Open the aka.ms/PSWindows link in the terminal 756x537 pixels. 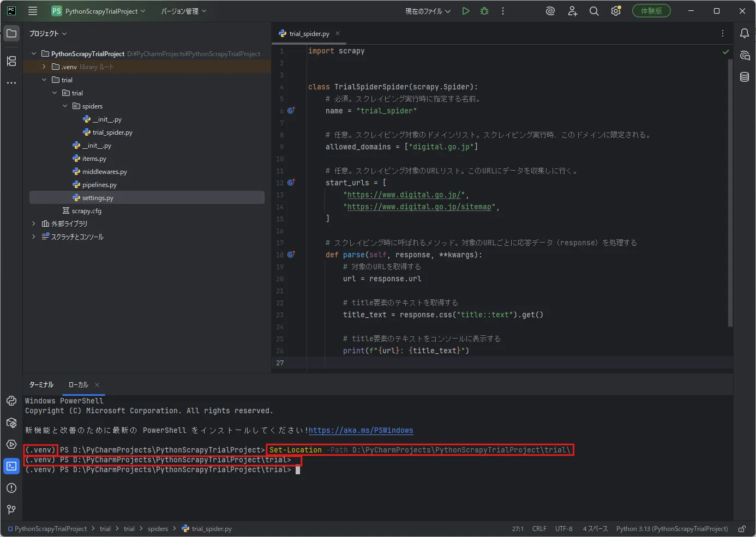coord(361,431)
